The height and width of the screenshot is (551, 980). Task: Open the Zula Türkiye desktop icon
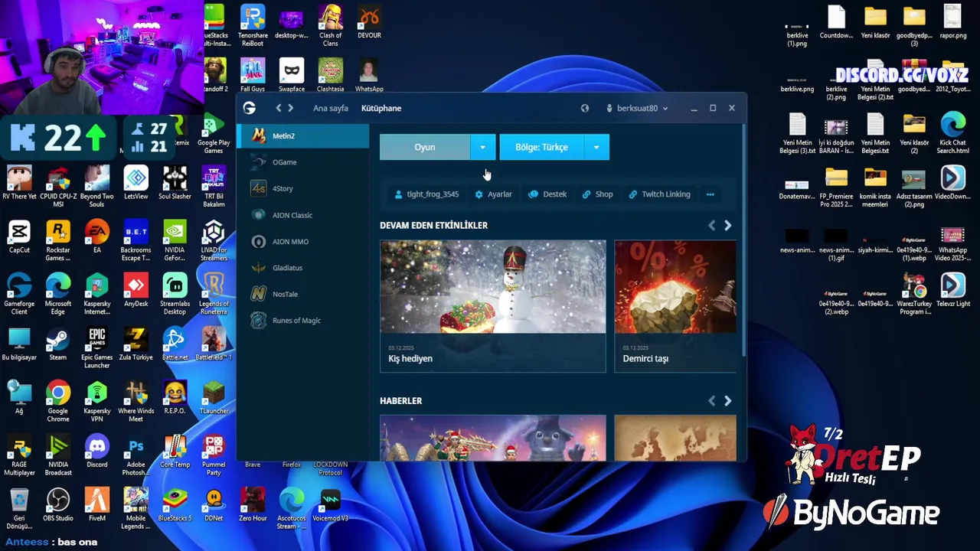coord(136,344)
